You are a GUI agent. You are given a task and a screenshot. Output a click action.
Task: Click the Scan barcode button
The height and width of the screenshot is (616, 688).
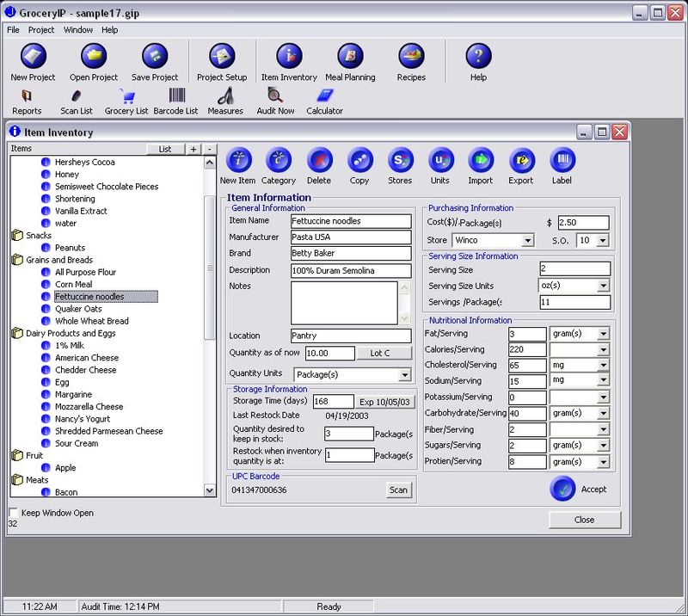point(398,490)
